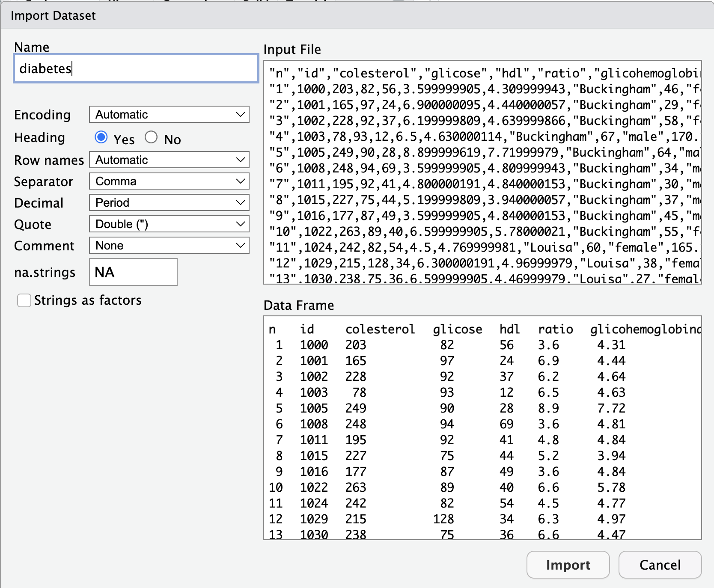Open the Separator dropdown set to Comma

(x=169, y=181)
